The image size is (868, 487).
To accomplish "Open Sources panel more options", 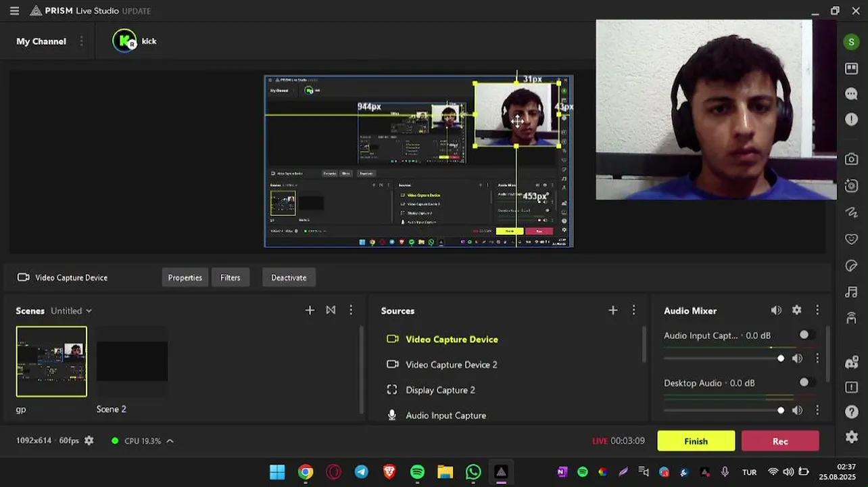I will pyautogui.click(x=633, y=310).
